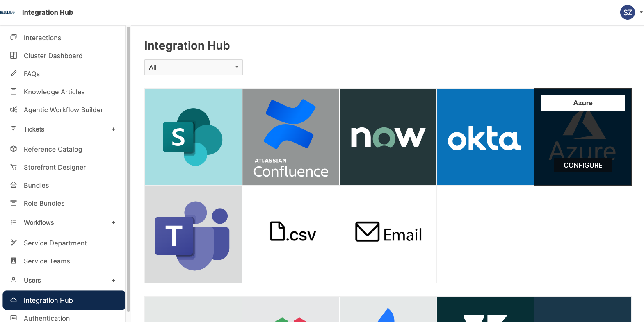
Task: Expand the Tickets menu section
Action: (x=113, y=129)
